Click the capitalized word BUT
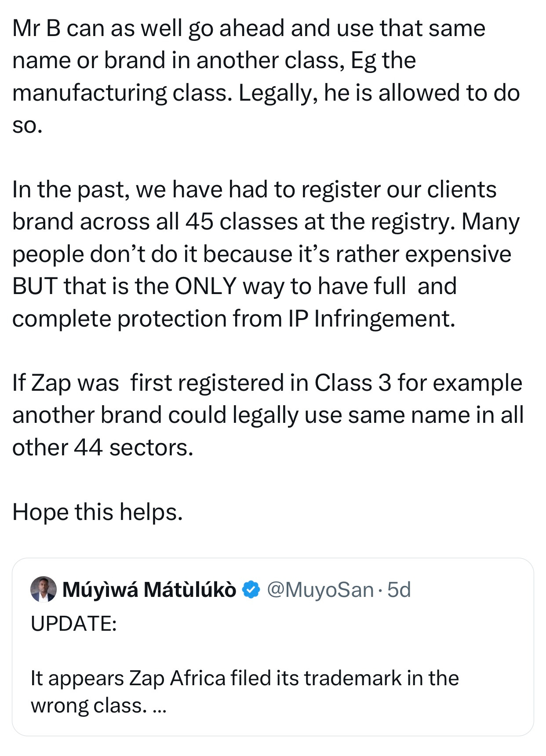 pyautogui.click(x=35, y=286)
